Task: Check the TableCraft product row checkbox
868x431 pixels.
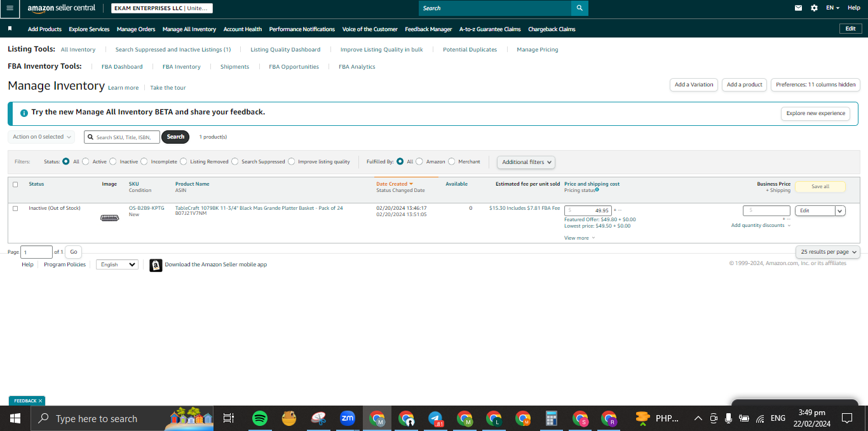Action: (x=15, y=209)
